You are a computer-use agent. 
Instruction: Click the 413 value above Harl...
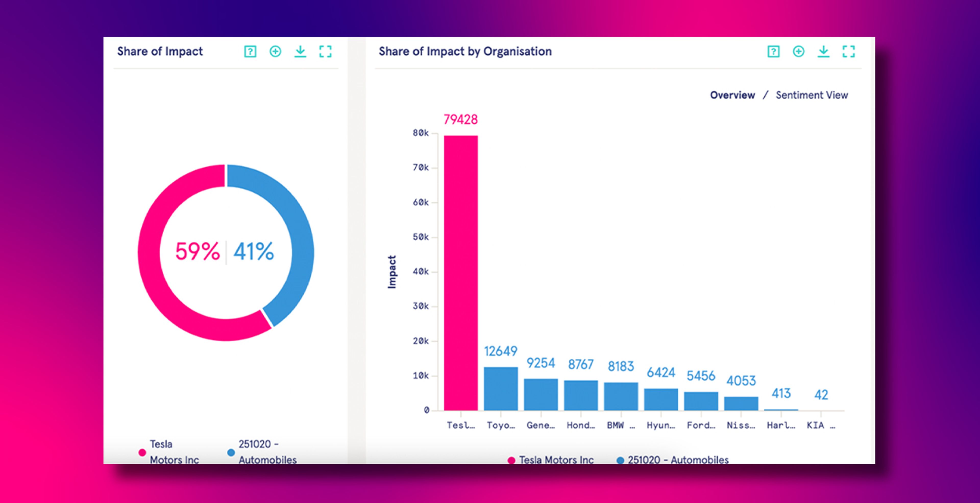tap(781, 393)
